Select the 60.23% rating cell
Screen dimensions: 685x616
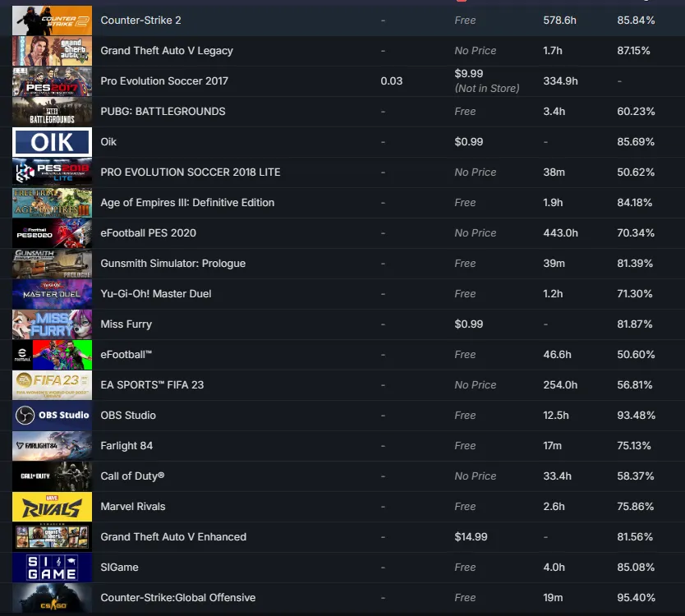[x=636, y=112]
